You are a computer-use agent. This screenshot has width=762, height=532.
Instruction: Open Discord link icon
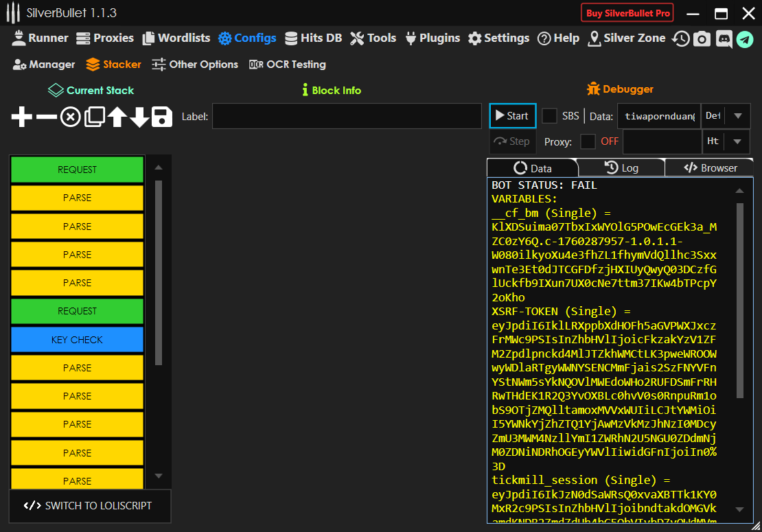click(x=723, y=39)
